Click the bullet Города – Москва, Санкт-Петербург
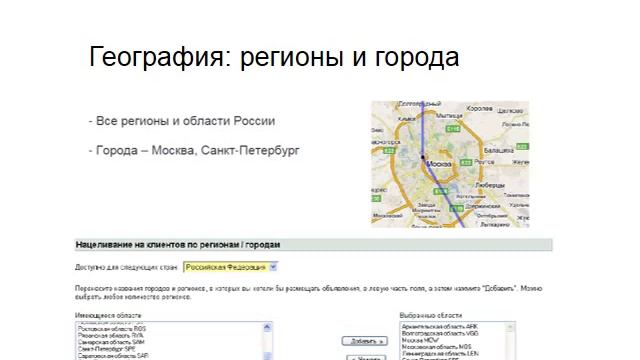 point(194,150)
